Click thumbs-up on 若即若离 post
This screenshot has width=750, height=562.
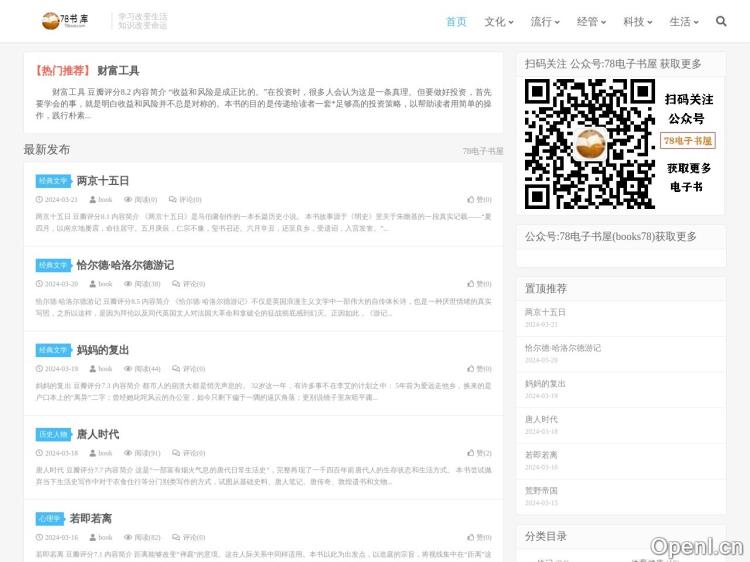472,537
